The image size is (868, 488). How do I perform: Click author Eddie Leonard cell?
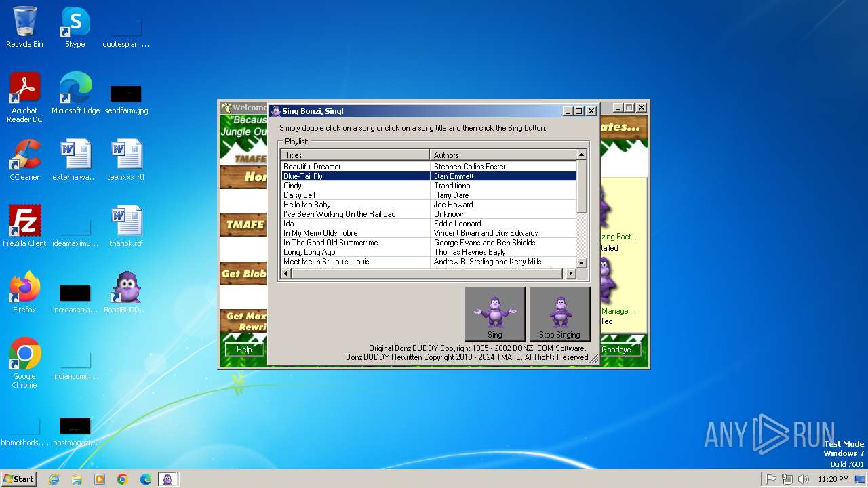point(458,223)
